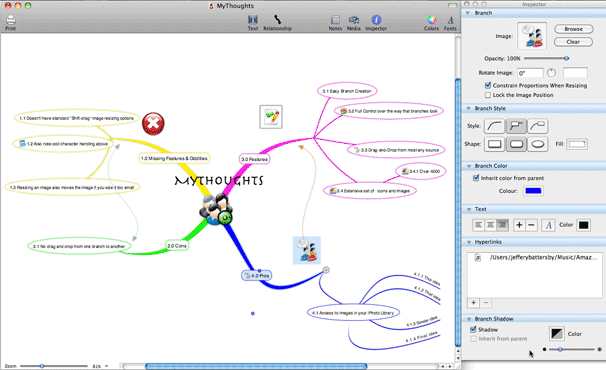
Task: Toggle Inherit color from parent
Action: coord(476,178)
